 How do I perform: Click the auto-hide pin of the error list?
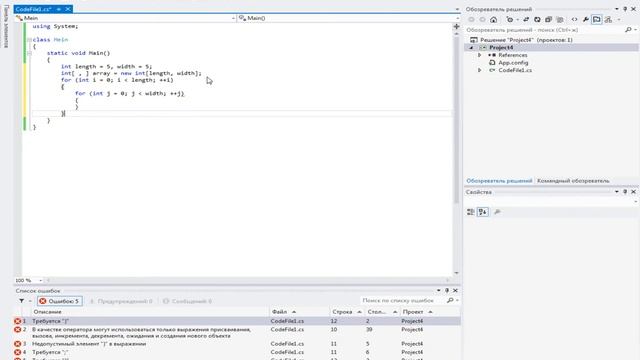[x=447, y=291]
